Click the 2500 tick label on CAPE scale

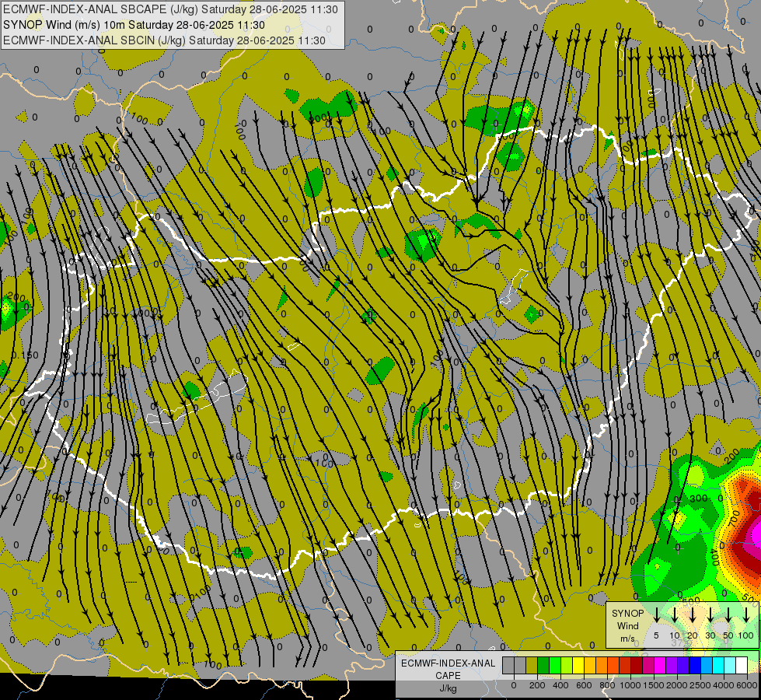tap(700, 685)
